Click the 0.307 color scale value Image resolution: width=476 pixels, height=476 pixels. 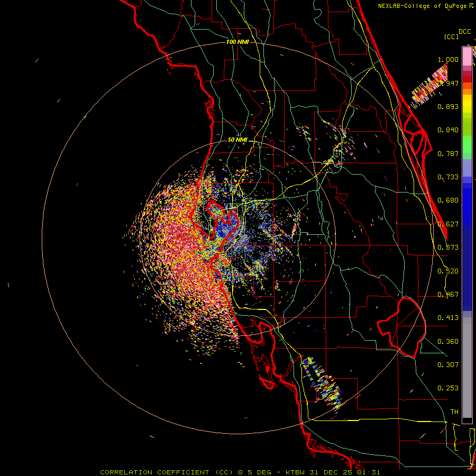tap(448, 365)
